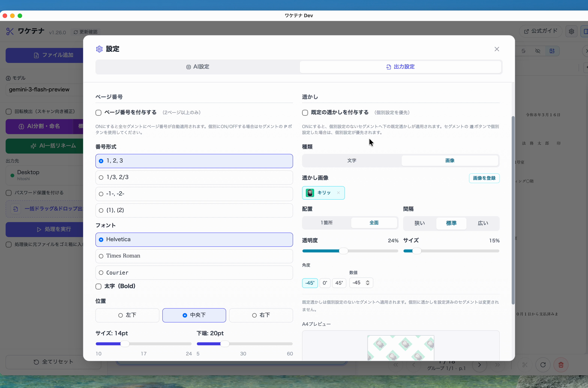Screen dimensions: 588x388
Task: Select the -45° angle preset button
Action: point(310,283)
